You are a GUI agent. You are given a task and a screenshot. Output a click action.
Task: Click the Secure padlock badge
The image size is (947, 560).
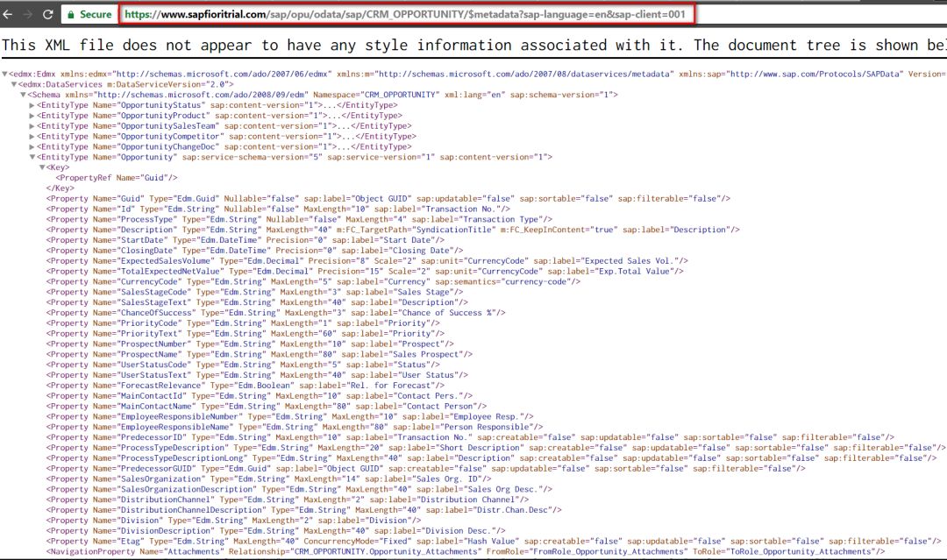point(89,14)
